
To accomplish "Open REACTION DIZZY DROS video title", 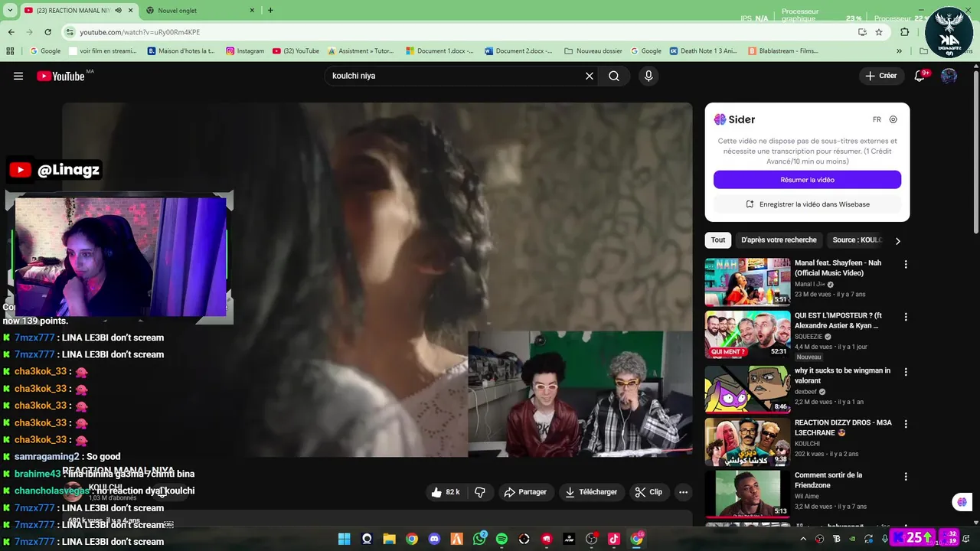I will click(x=843, y=427).
